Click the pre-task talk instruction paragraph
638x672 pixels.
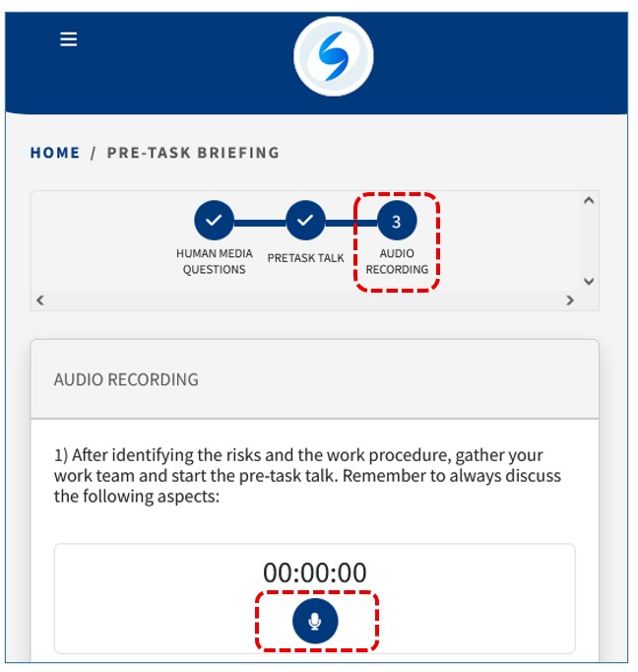point(307,476)
